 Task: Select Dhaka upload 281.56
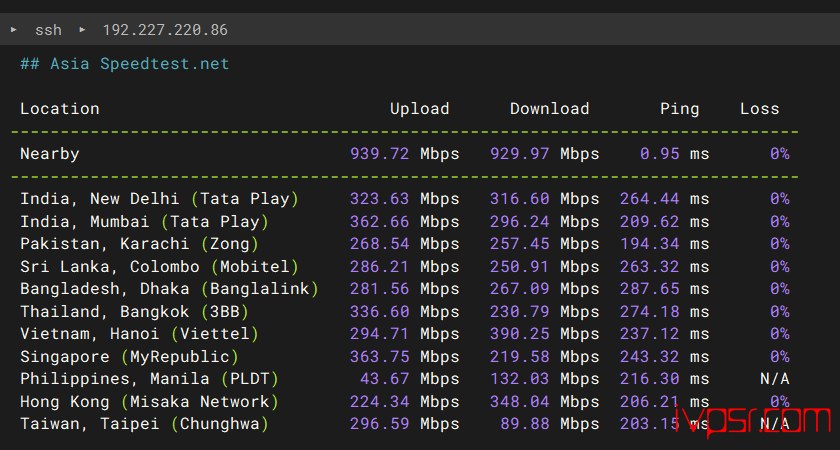pos(379,289)
